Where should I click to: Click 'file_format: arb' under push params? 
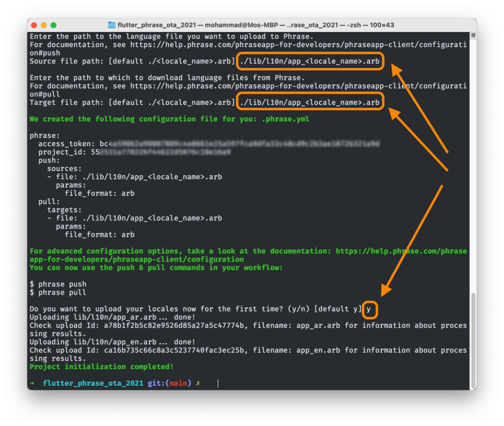point(99,193)
